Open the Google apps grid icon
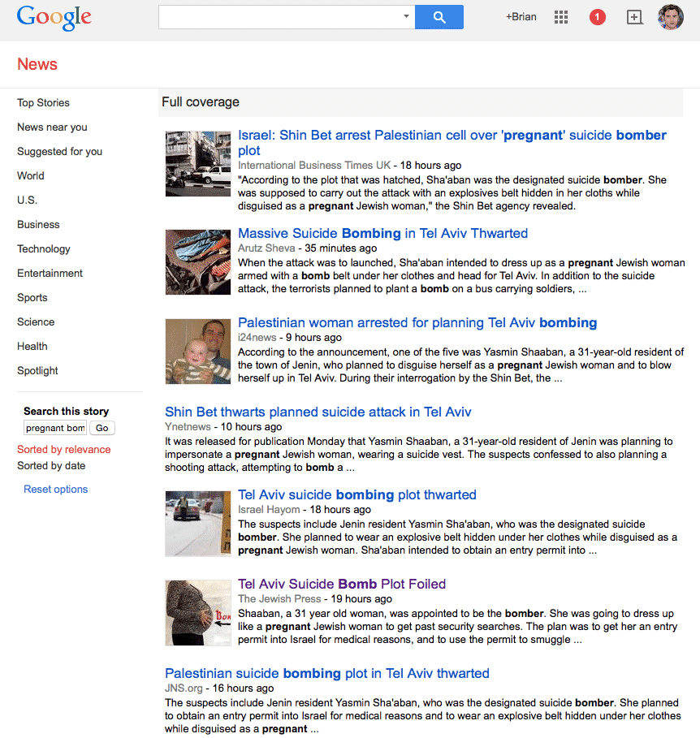 coord(561,17)
